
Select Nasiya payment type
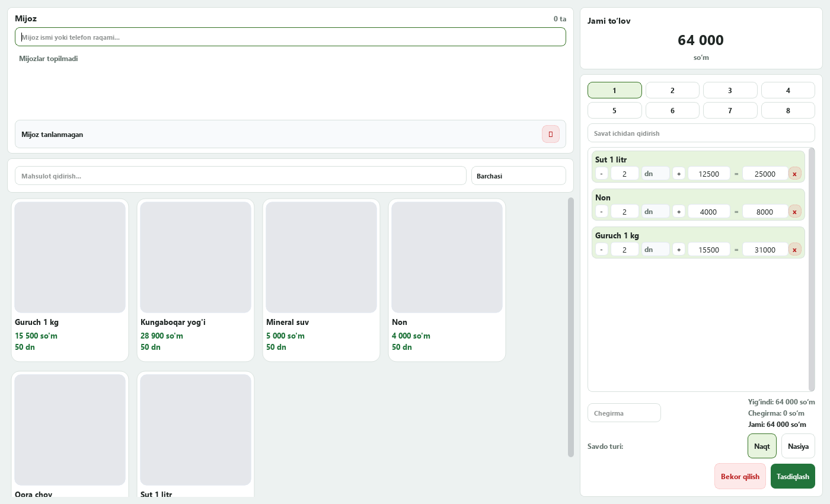tap(798, 446)
